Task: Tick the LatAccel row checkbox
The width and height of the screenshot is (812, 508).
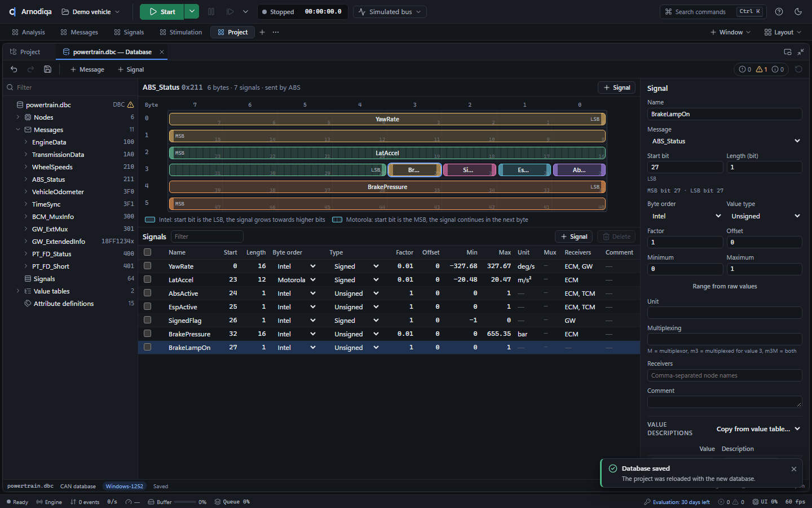Action: tap(148, 279)
